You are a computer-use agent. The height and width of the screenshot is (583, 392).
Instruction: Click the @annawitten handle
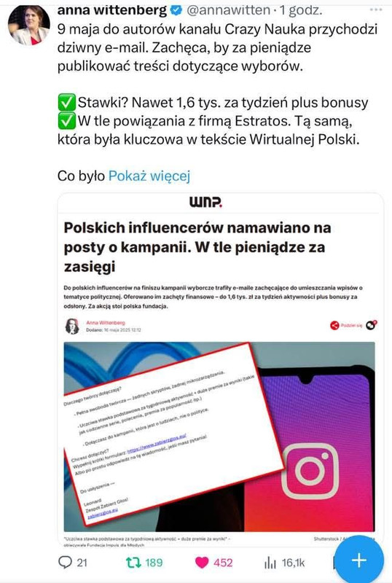(228, 10)
